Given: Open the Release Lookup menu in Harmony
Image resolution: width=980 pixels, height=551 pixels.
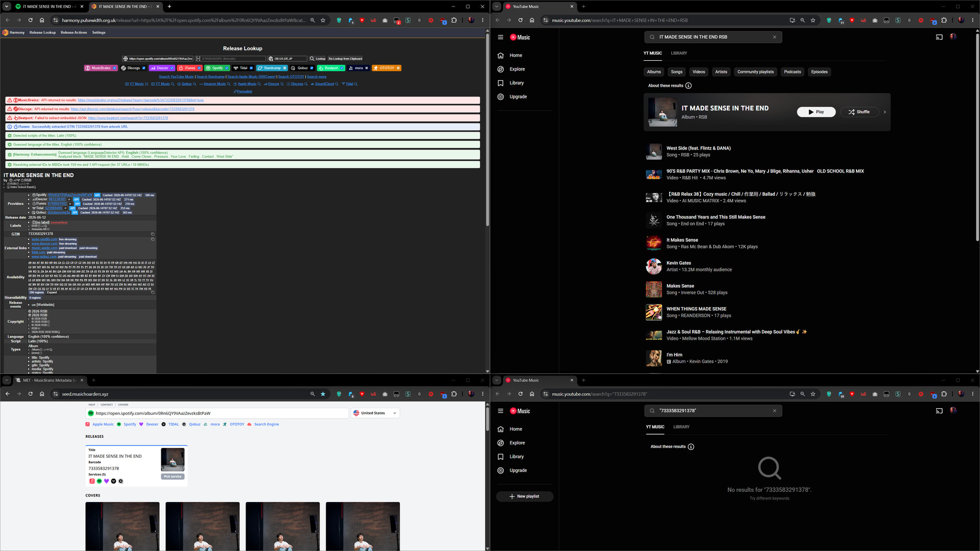Looking at the screenshot, I should [x=42, y=33].
